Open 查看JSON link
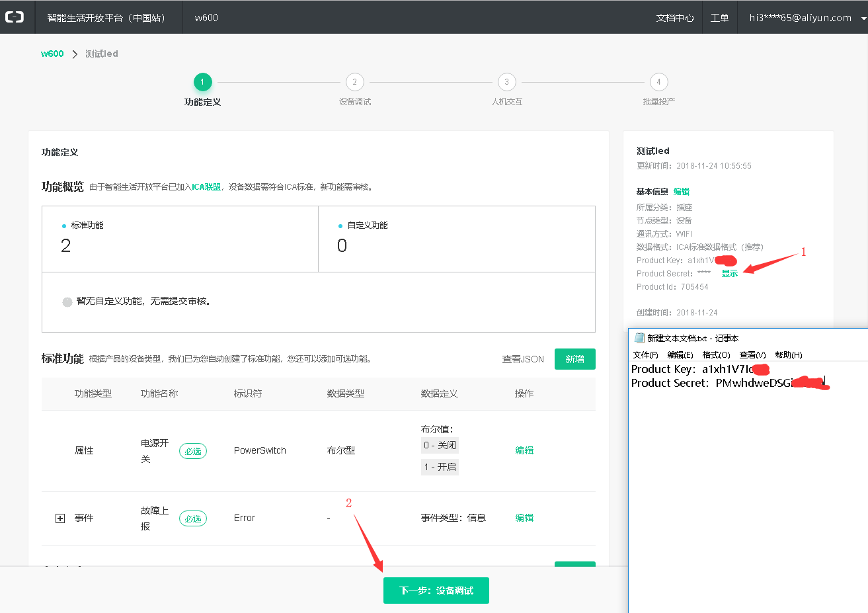The height and width of the screenshot is (613, 868). tap(523, 359)
